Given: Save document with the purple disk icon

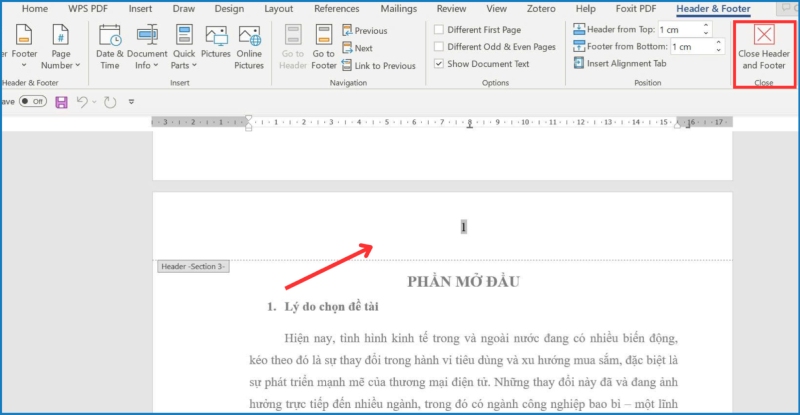Looking at the screenshot, I should (x=61, y=102).
